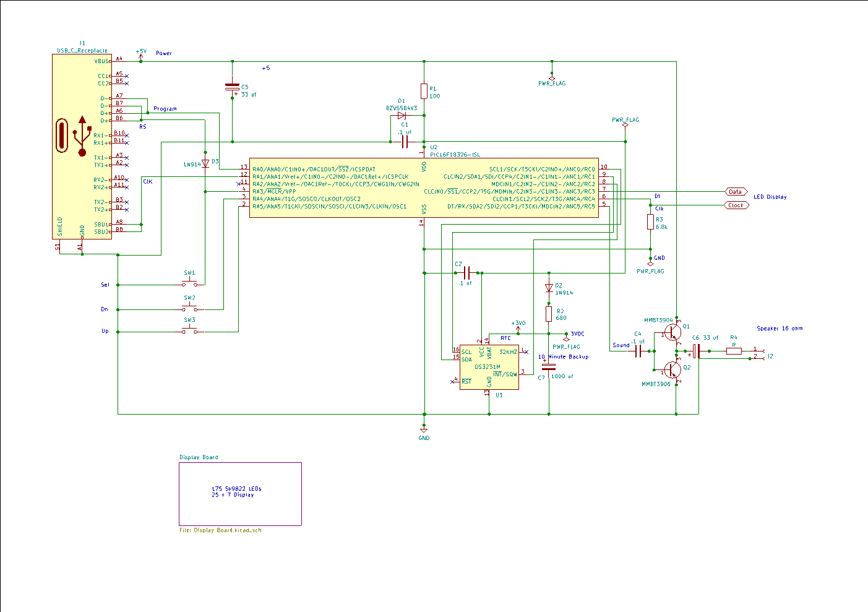Open the Display Board hierarchical sheet
The width and height of the screenshot is (868, 612).
point(240,493)
